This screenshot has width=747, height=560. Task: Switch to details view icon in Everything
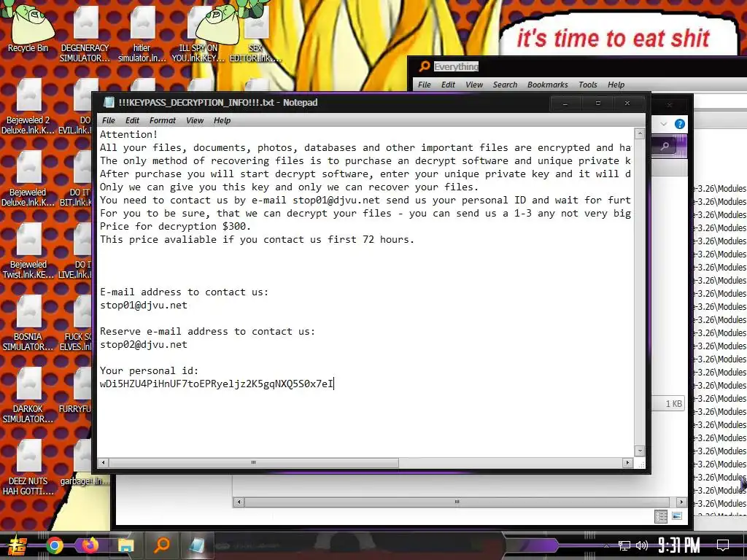(x=661, y=516)
